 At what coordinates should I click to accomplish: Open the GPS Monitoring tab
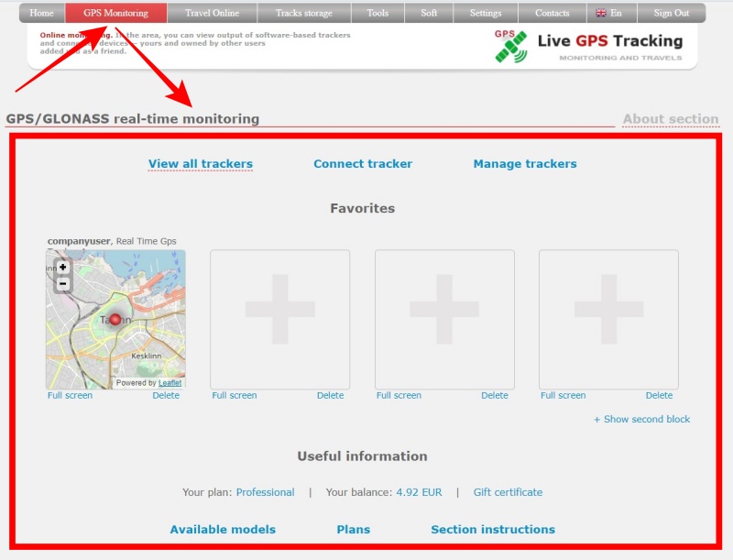pos(115,13)
